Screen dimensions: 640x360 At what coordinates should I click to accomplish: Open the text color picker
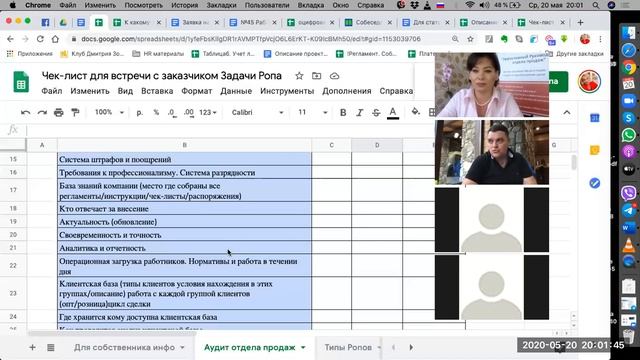393,112
